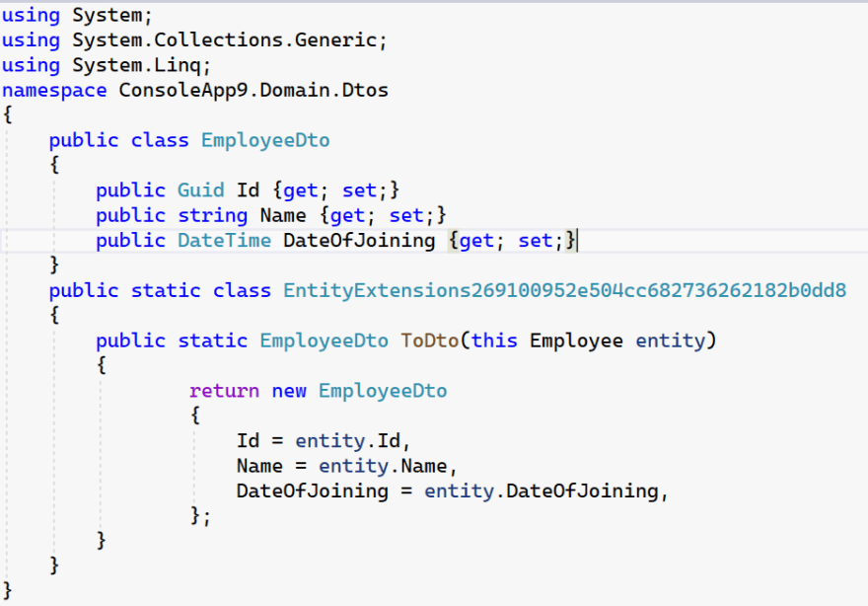Viewport: 868px width, 606px height.
Task: Click the 'EmployeeDto' class name in its declaration
Action: (265, 140)
